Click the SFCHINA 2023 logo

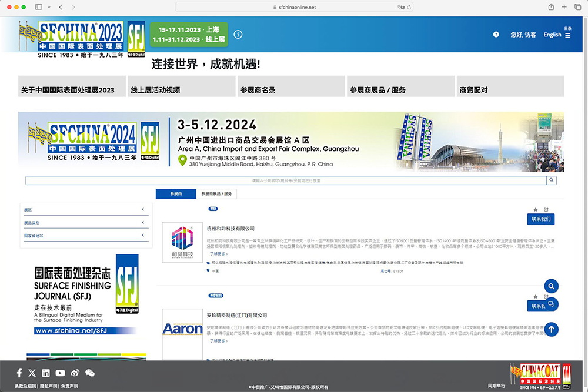tap(82, 39)
